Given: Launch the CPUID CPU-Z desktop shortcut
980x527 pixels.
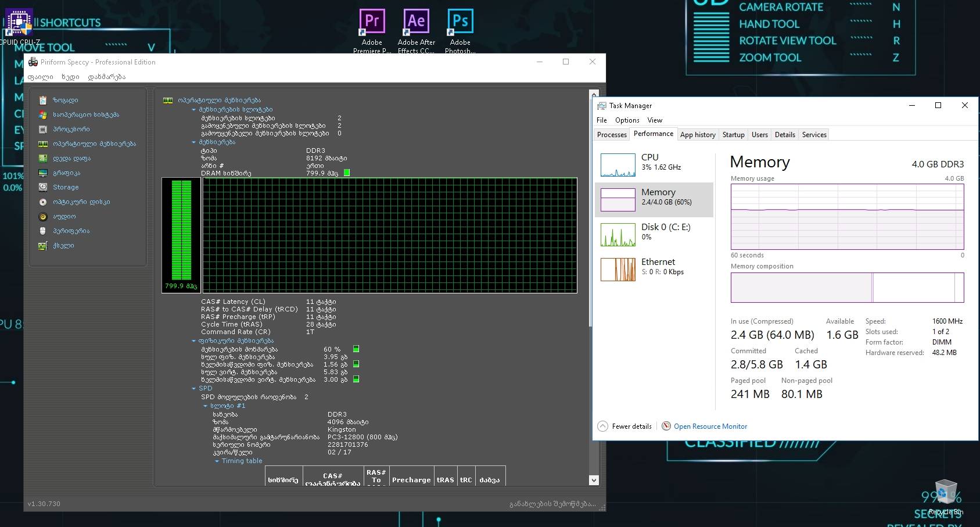Looking at the screenshot, I should tap(19, 23).
